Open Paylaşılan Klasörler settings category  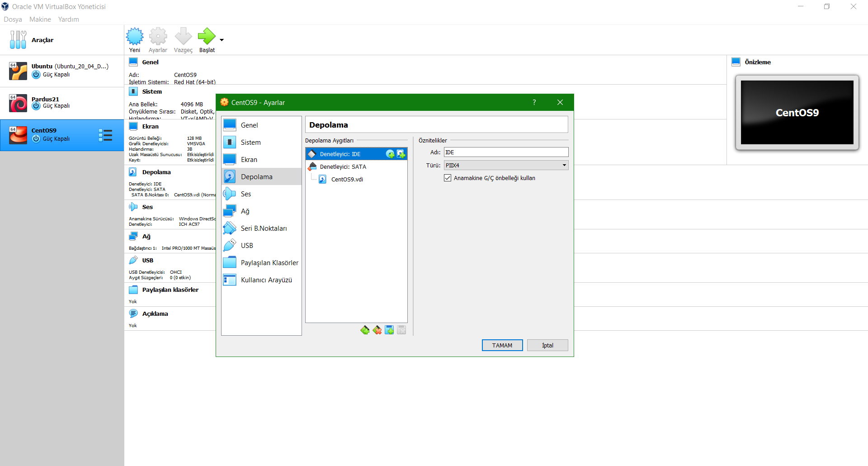pyautogui.click(x=261, y=263)
